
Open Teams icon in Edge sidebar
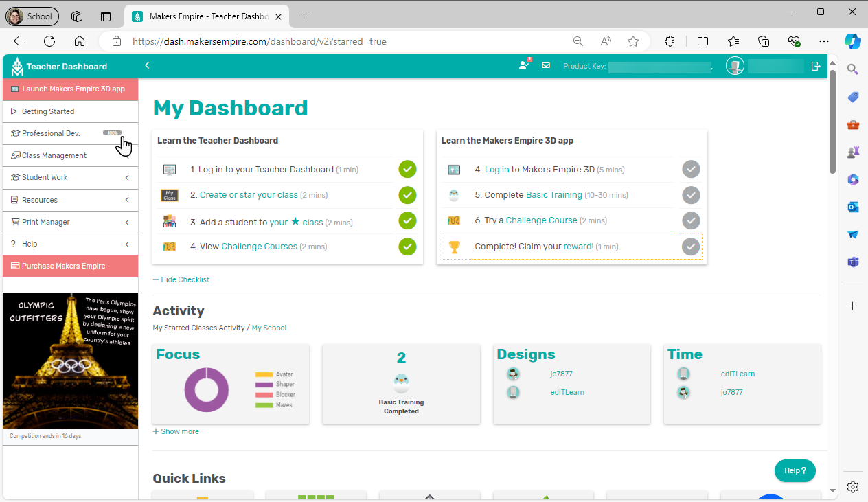click(x=853, y=262)
